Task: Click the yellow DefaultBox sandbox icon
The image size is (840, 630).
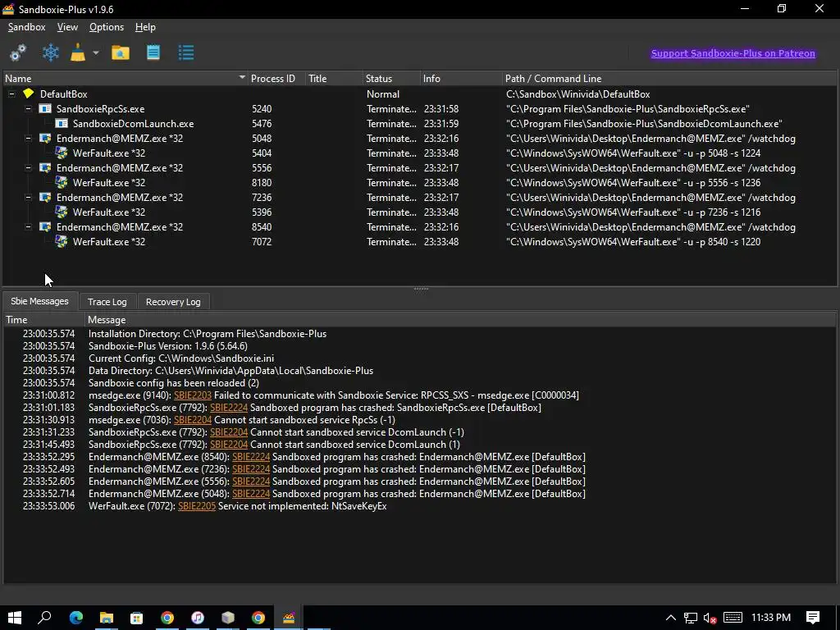Action: [29, 94]
